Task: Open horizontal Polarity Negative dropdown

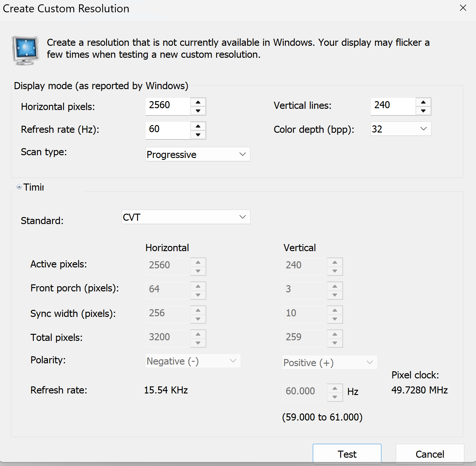Action: pos(193,361)
